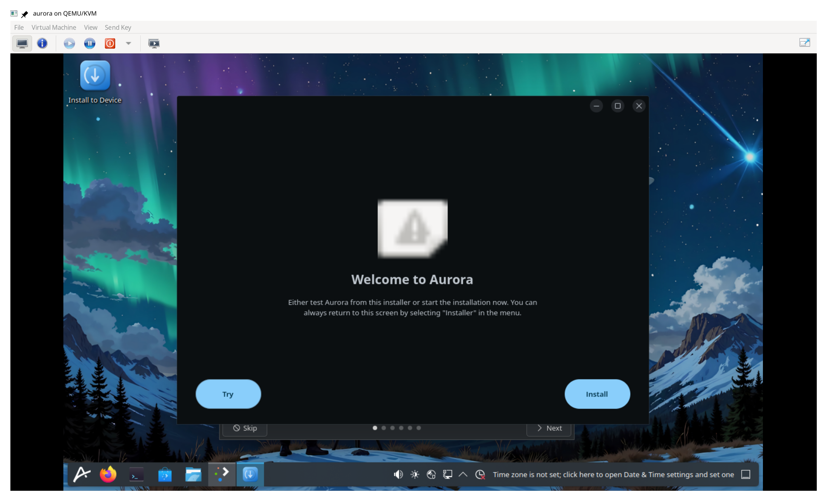Click the show graphical console icon
The height and width of the screenshot is (504, 830).
point(22,43)
